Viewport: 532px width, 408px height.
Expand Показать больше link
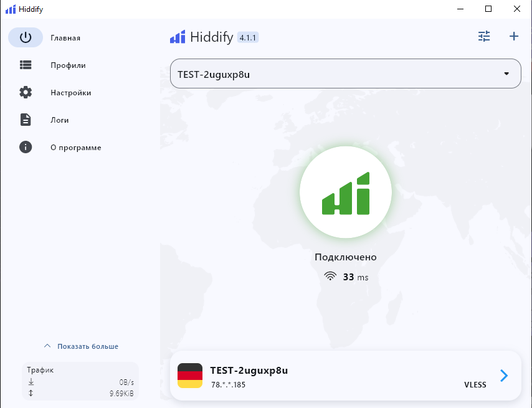coord(88,346)
